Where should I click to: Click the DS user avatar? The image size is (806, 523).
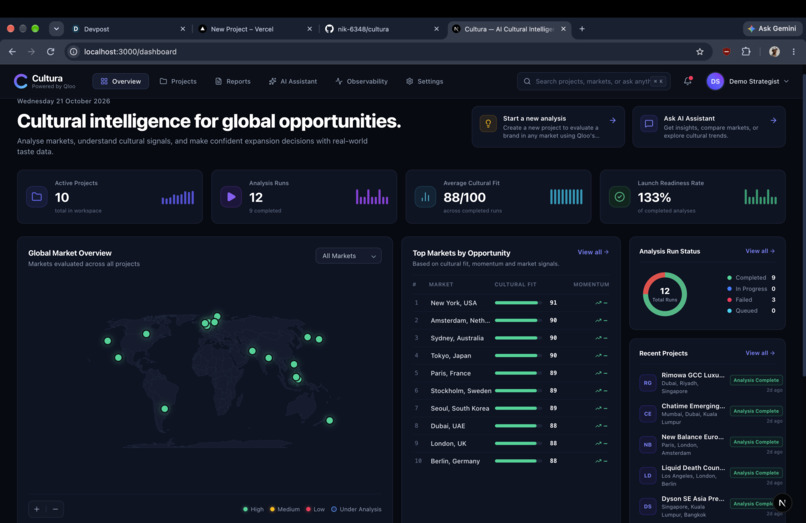[715, 81]
